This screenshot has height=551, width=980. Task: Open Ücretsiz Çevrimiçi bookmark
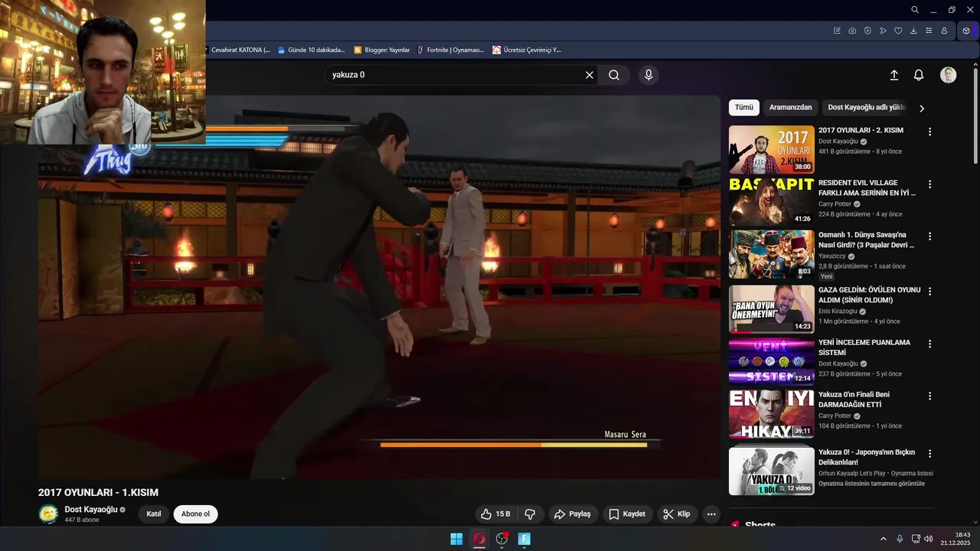(527, 50)
